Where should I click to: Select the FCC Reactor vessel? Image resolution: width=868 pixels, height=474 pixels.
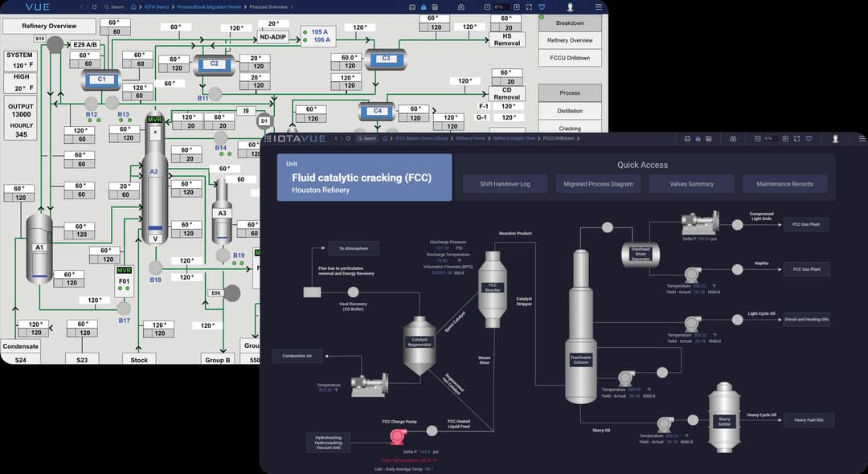[493, 288]
